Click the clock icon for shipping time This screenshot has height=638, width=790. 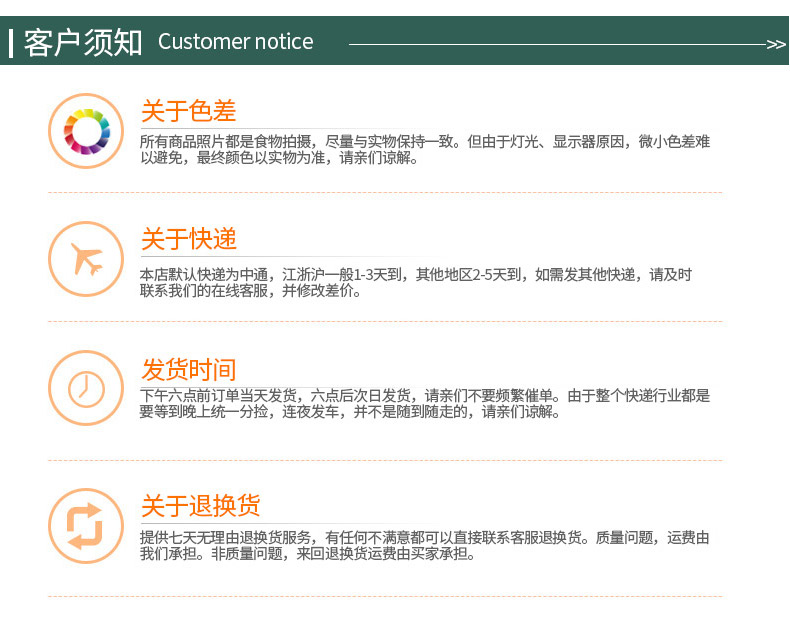86,388
